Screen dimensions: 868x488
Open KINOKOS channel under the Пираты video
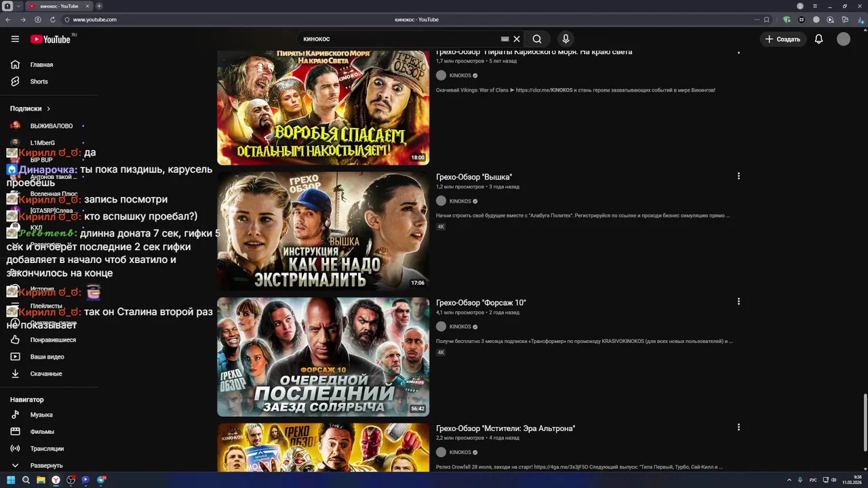[x=460, y=75]
